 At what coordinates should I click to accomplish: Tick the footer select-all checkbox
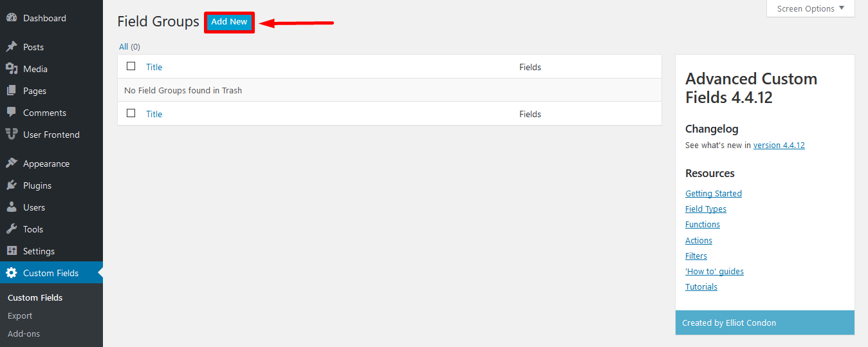[131, 113]
